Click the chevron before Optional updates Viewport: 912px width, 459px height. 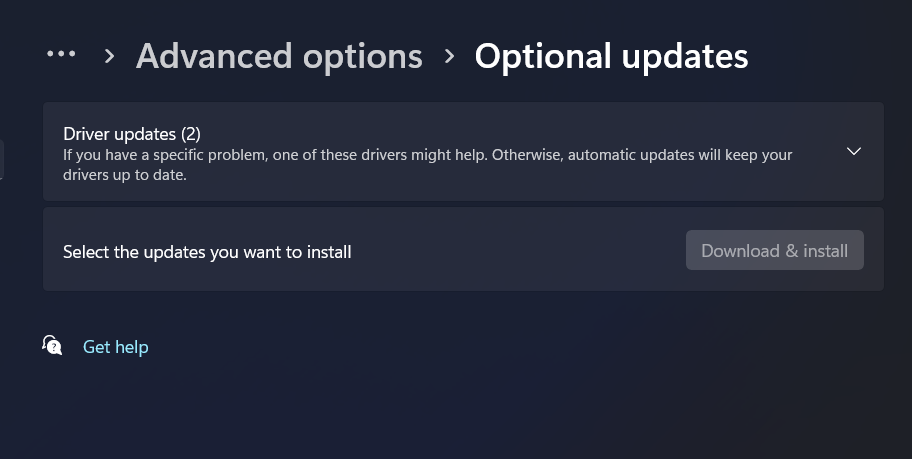[449, 56]
